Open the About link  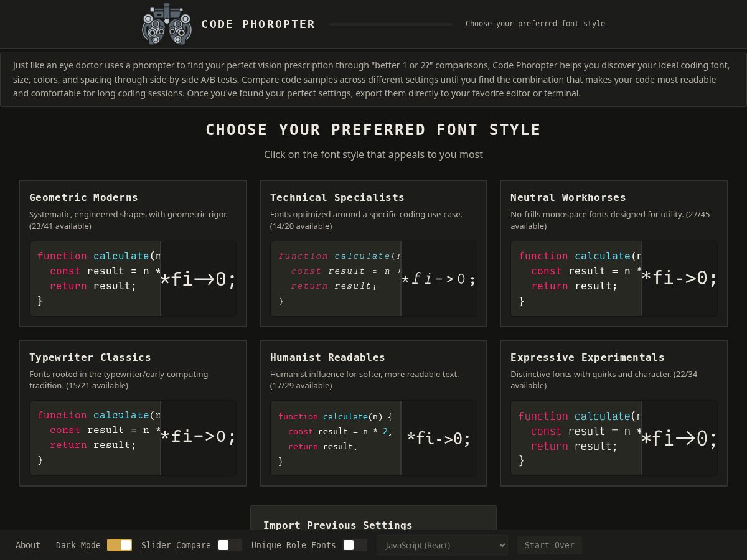28,545
